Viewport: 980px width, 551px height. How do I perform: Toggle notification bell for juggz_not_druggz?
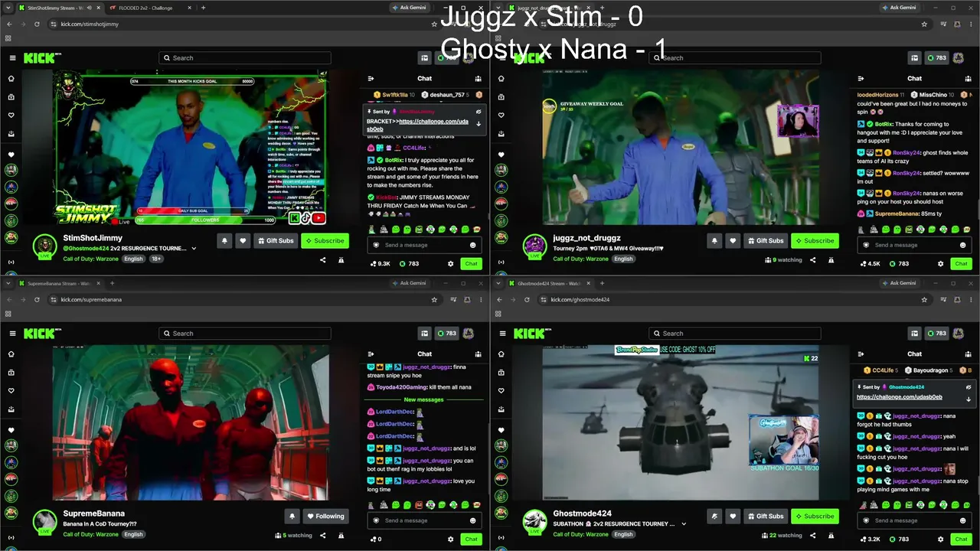tap(714, 240)
